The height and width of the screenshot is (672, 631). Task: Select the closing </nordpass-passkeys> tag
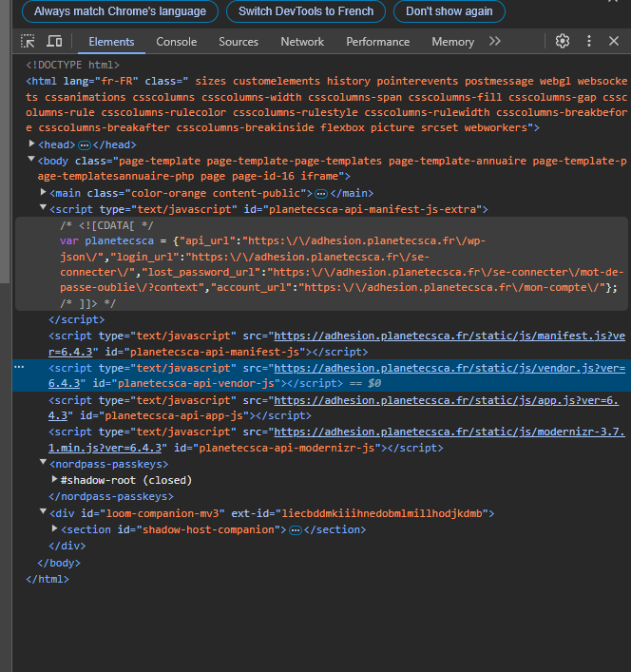(x=111, y=497)
